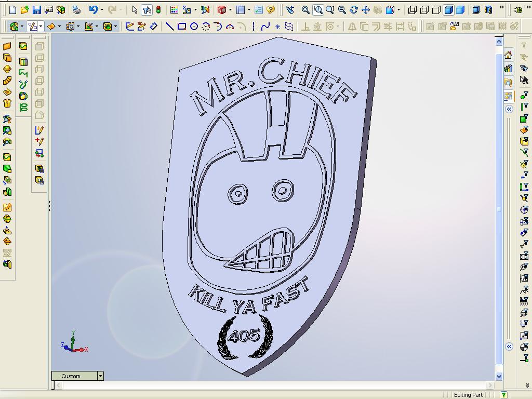
Task: Open the Undo history dropdown arrow
Action: (x=102, y=10)
